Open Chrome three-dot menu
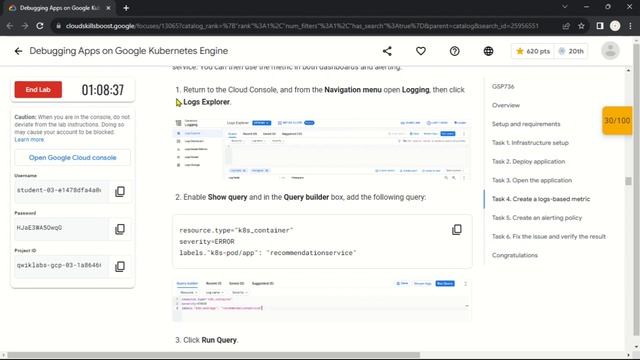 coord(630,26)
